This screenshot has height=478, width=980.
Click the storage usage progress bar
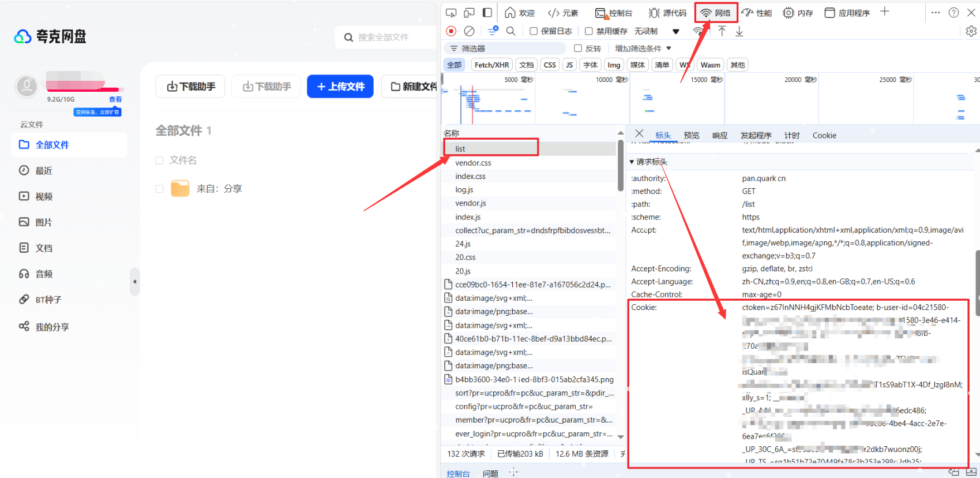[x=82, y=89]
